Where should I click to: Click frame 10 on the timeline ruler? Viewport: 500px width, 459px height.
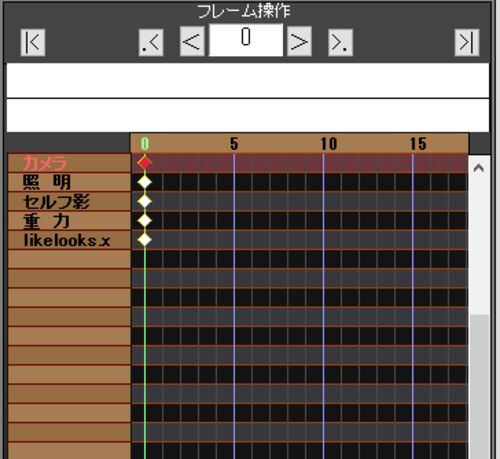329,144
